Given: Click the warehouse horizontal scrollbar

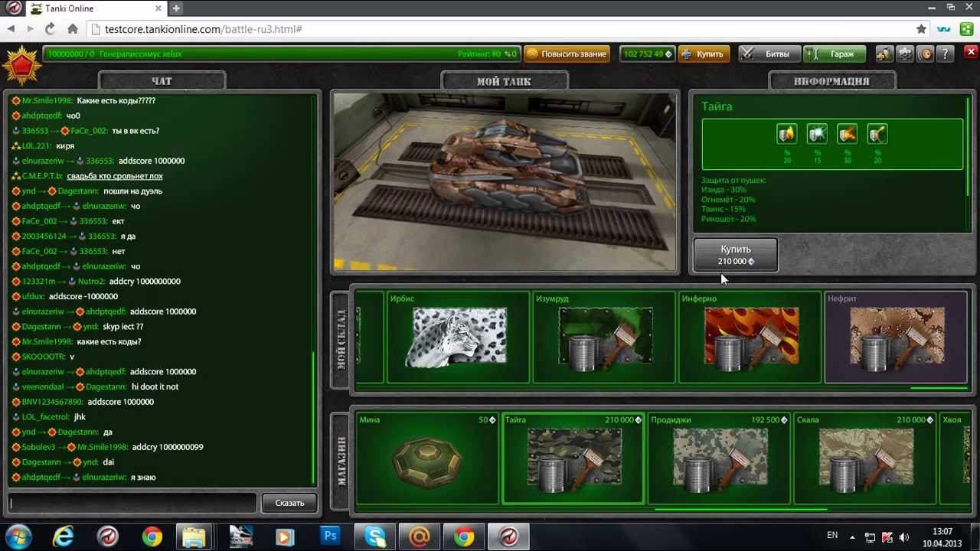Looking at the screenshot, I should pos(938,388).
